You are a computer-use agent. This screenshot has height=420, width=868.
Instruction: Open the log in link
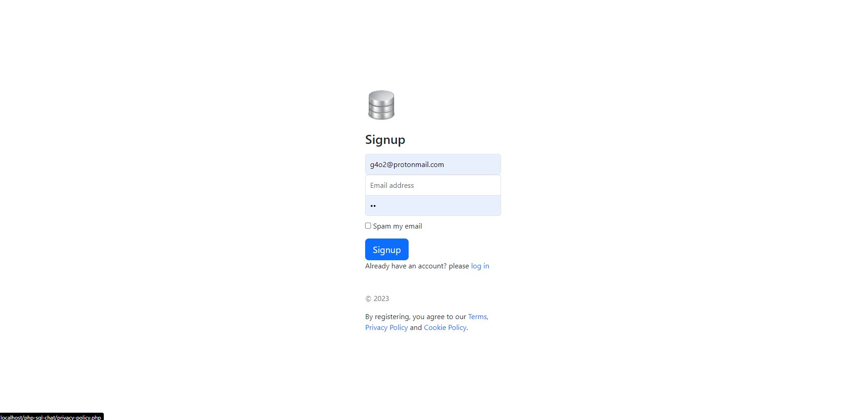tap(480, 266)
